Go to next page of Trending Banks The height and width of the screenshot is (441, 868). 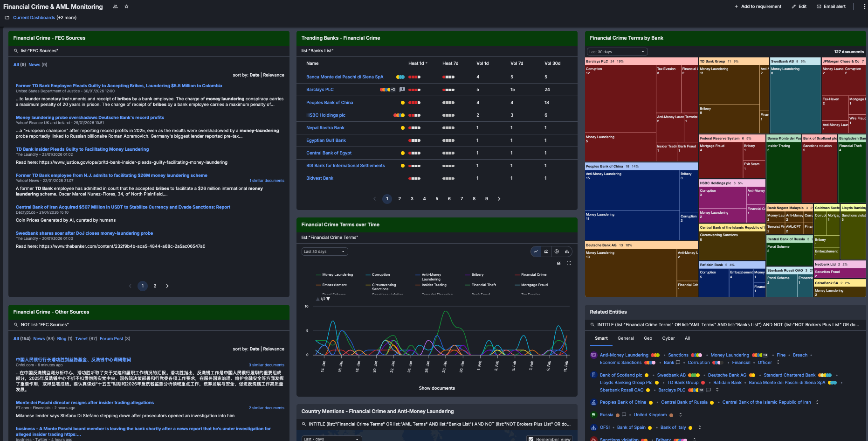click(x=499, y=199)
